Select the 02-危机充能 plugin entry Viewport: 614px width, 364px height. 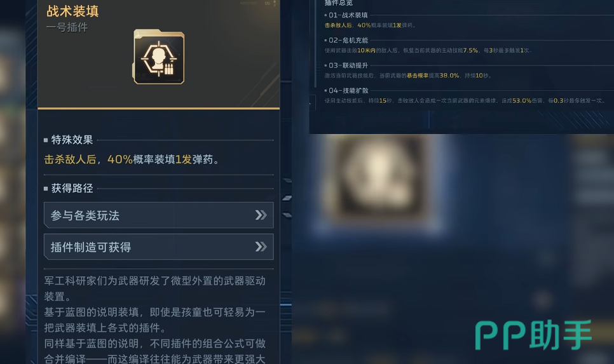pyautogui.click(x=348, y=40)
